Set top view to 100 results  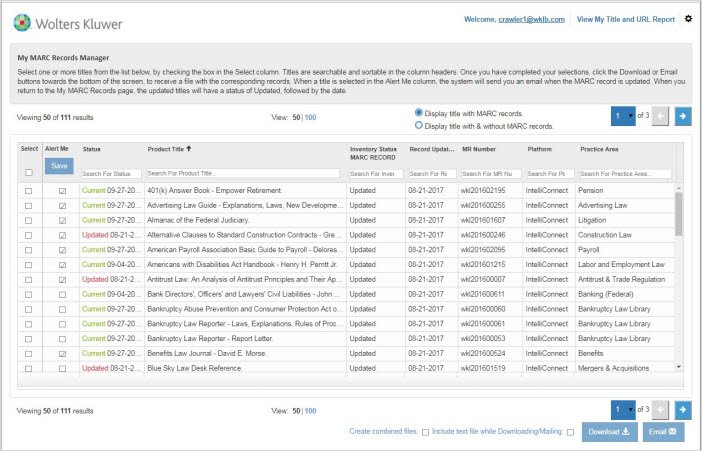[x=310, y=117]
